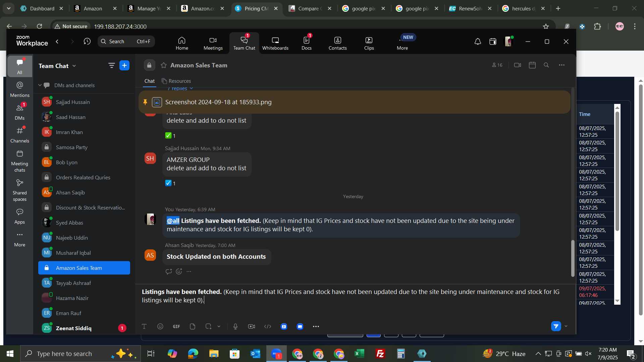Open the calendar icon in Zoom header
The image size is (644, 362).
(x=493, y=42)
